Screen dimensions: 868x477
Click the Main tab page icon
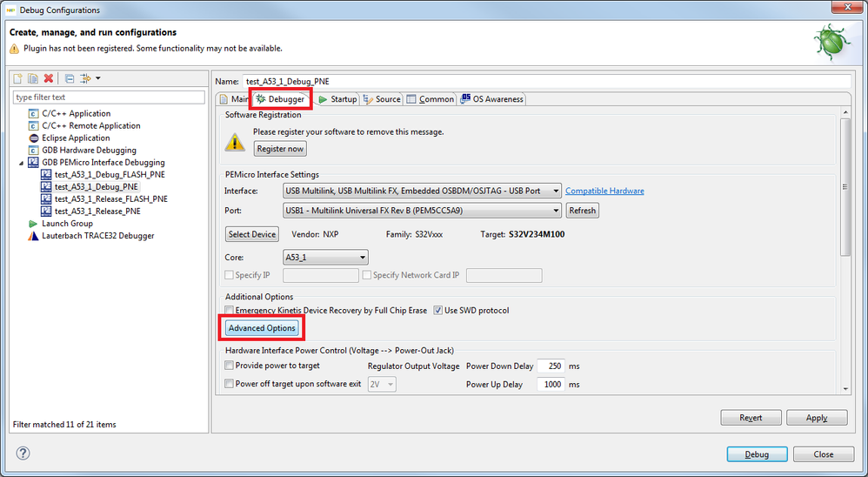pos(224,99)
